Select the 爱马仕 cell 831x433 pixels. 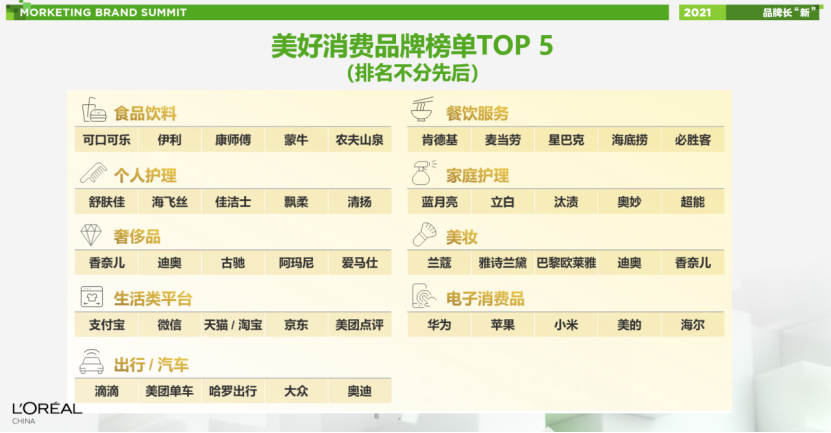(x=360, y=263)
